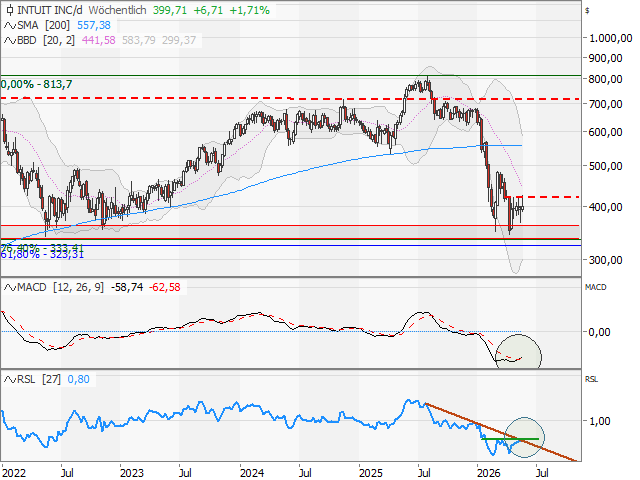This screenshot has width=640, height=480.
Task: Click the MACD panel axis title
Action: pyautogui.click(x=596, y=287)
